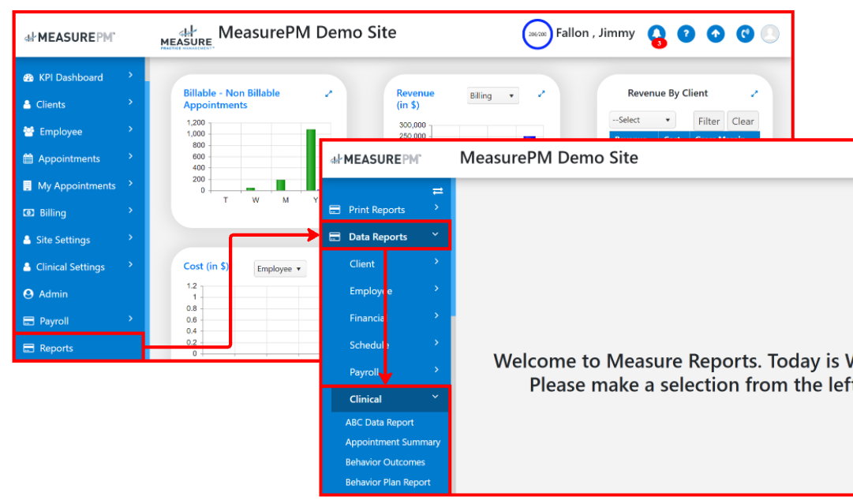Click the Appointments calendar icon
Viewport: 853px width, 504px height.
(x=28, y=159)
